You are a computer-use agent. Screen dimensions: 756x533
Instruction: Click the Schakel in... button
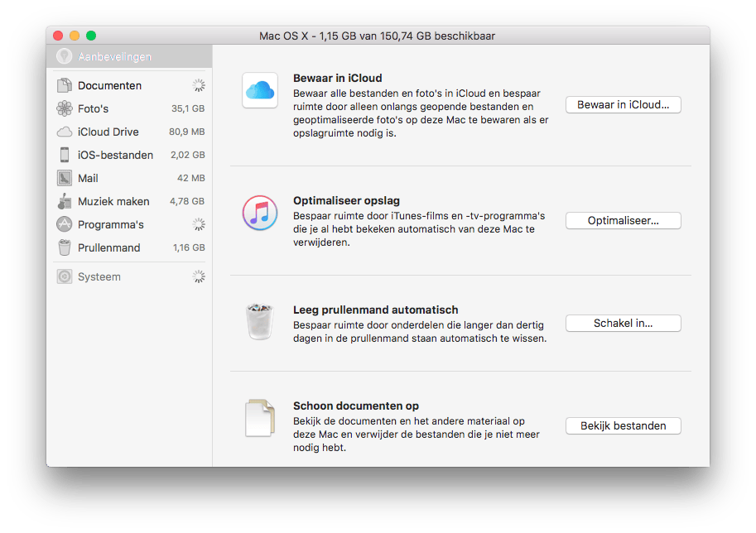[623, 323]
